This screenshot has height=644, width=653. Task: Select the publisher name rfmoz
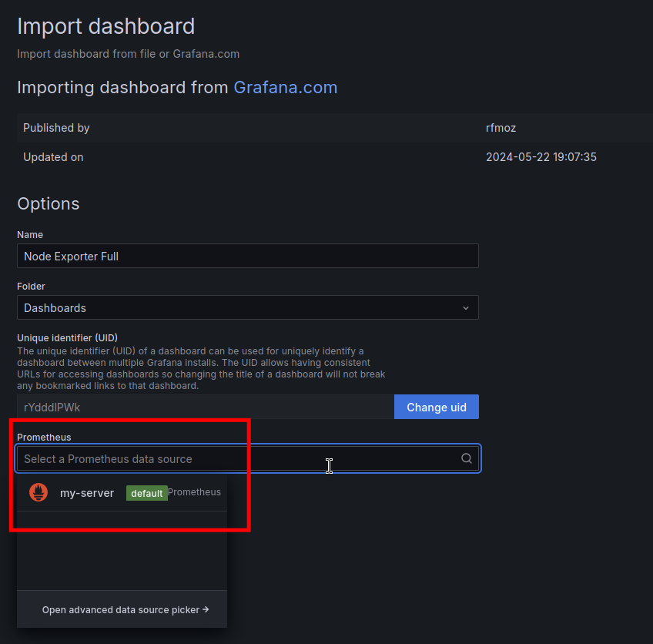pos(501,128)
